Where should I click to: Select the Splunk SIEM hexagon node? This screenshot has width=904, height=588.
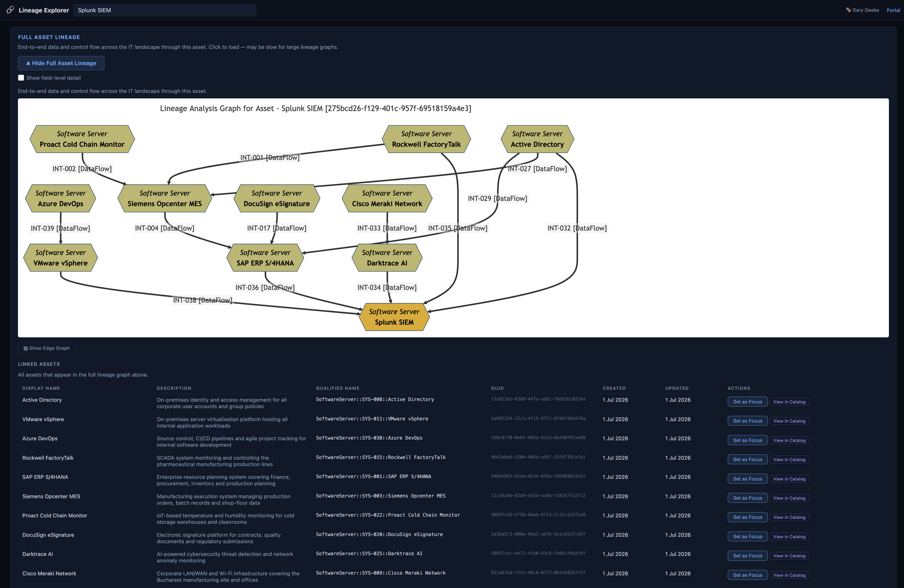tap(394, 317)
